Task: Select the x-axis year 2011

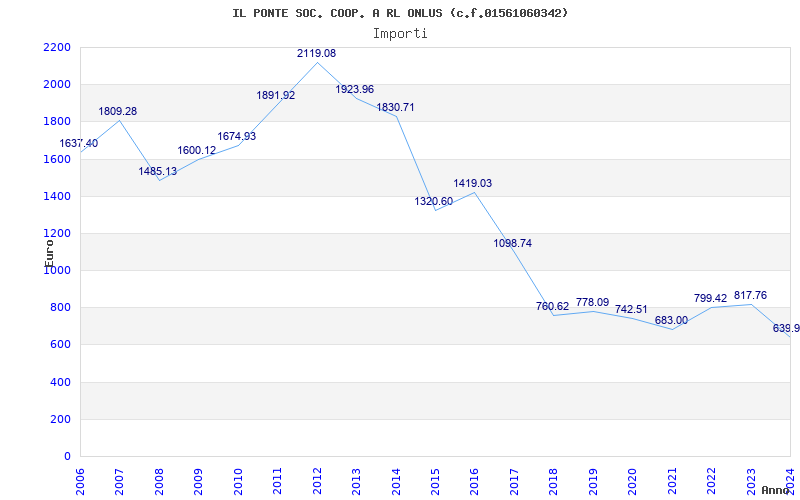Action: [x=278, y=481]
